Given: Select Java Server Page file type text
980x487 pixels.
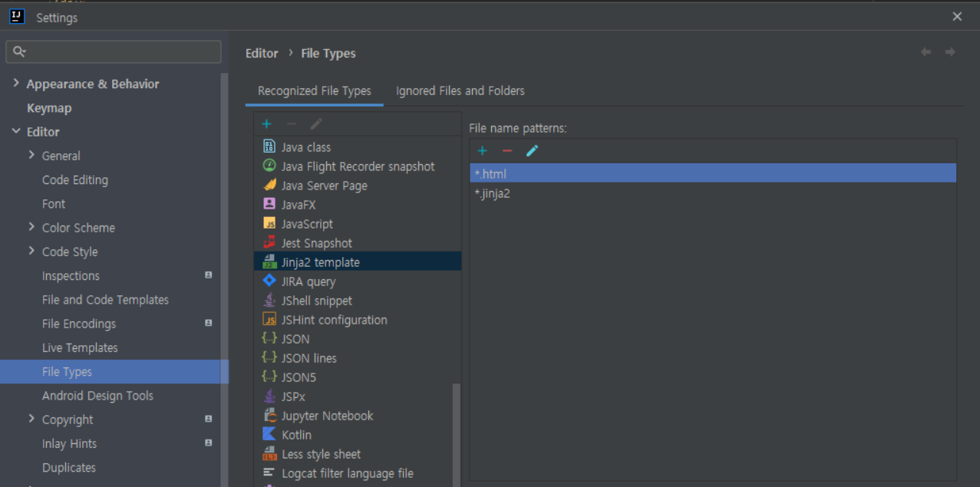Looking at the screenshot, I should pyautogui.click(x=325, y=186).
